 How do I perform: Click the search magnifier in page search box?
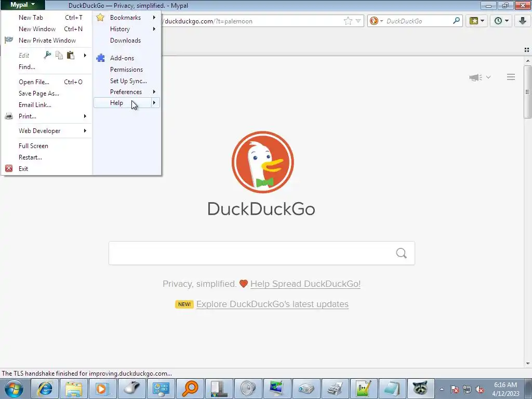coord(402,253)
